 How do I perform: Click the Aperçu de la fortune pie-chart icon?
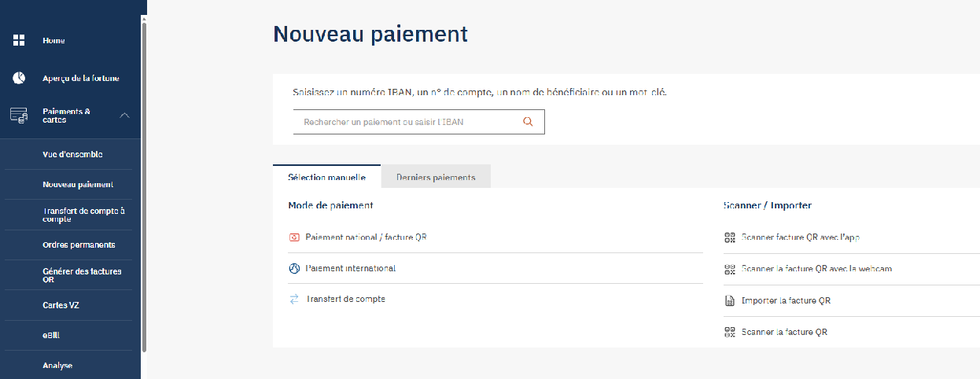pyautogui.click(x=19, y=78)
